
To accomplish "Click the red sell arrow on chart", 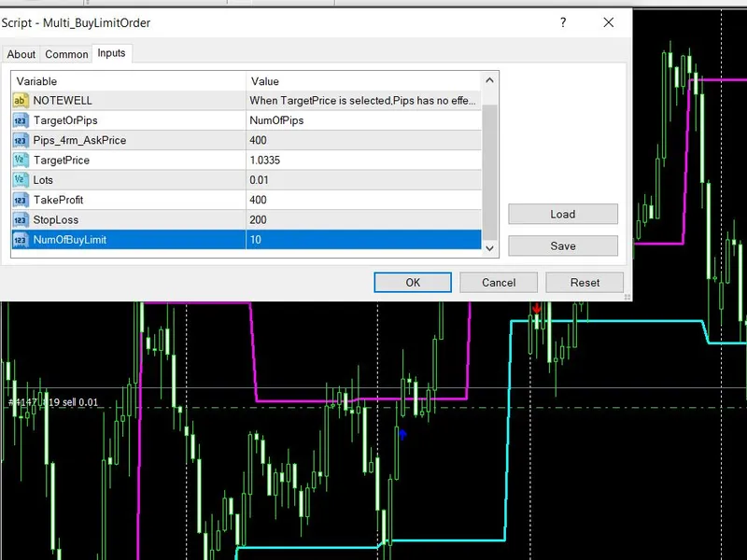I will [x=537, y=309].
